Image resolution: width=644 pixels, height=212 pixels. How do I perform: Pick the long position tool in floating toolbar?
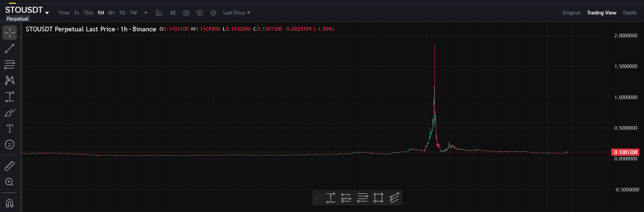click(330, 198)
